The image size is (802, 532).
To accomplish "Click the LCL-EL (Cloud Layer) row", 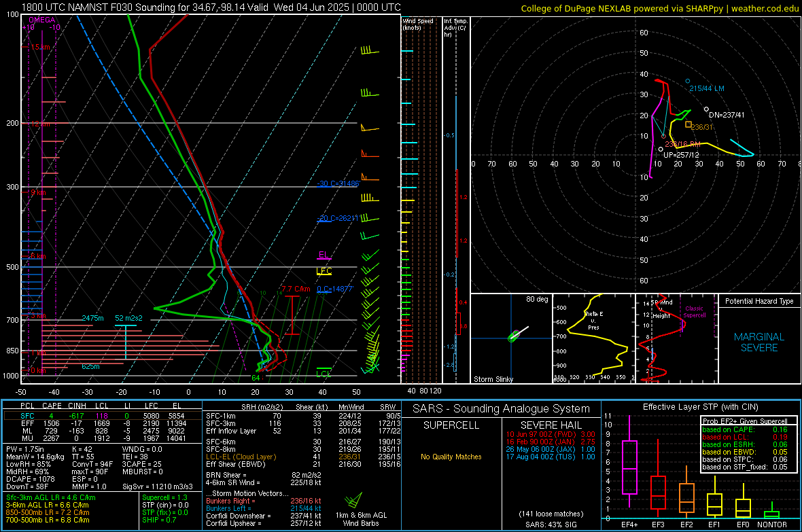I will (x=303, y=457).
